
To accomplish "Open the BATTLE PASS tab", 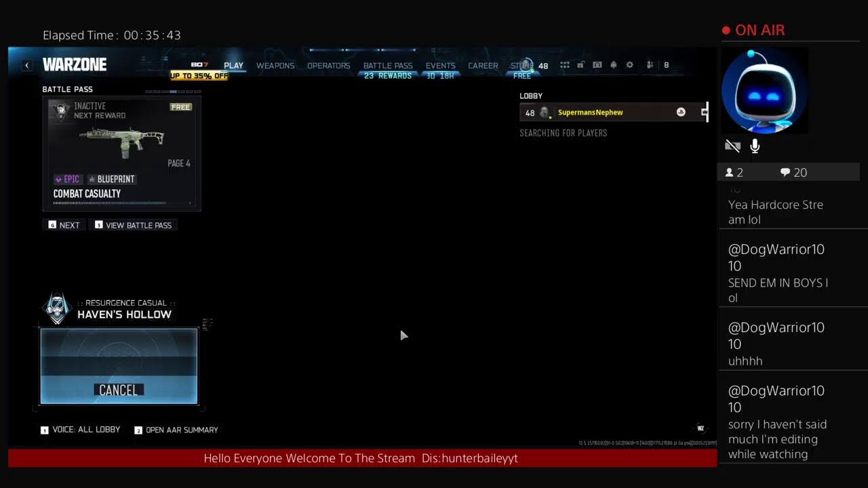I will (388, 66).
